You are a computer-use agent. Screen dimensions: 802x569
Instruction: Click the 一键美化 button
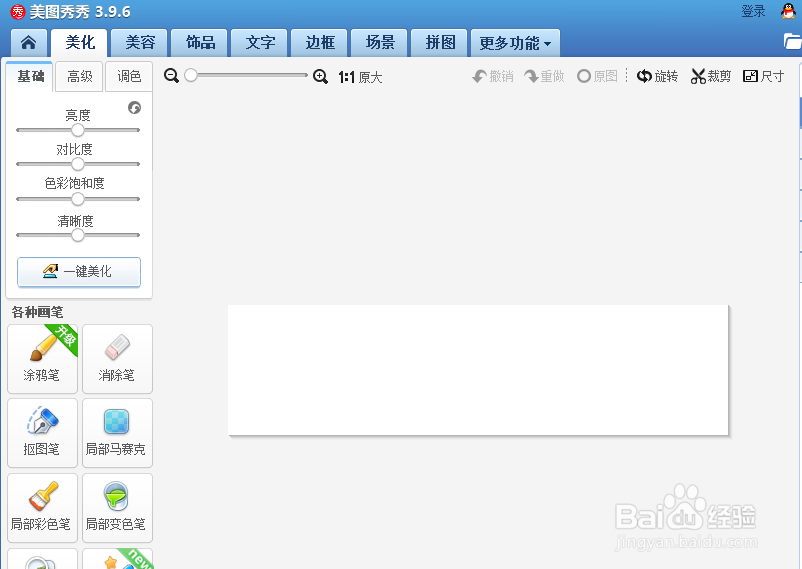click(x=79, y=272)
